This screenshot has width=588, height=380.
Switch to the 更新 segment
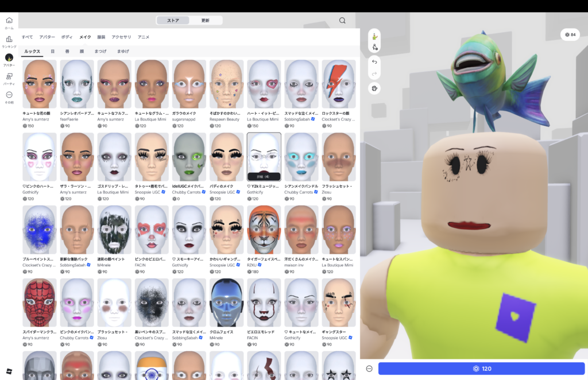(205, 21)
